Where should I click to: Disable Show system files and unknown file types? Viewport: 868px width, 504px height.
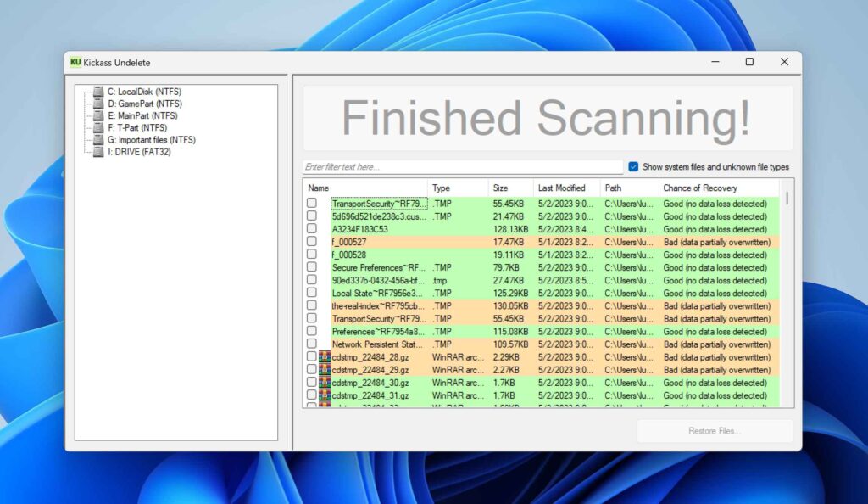pyautogui.click(x=632, y=166)
